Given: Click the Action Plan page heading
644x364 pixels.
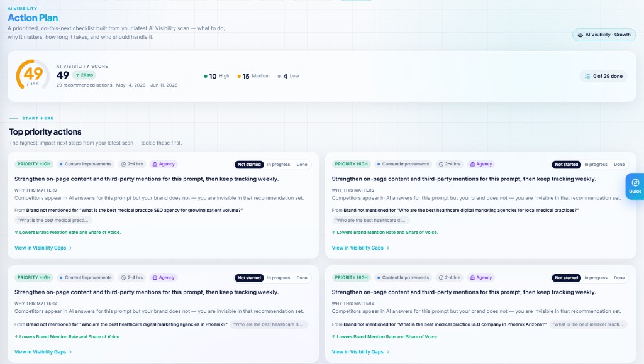Looking at the screenshot, I should tap(33, 18).
